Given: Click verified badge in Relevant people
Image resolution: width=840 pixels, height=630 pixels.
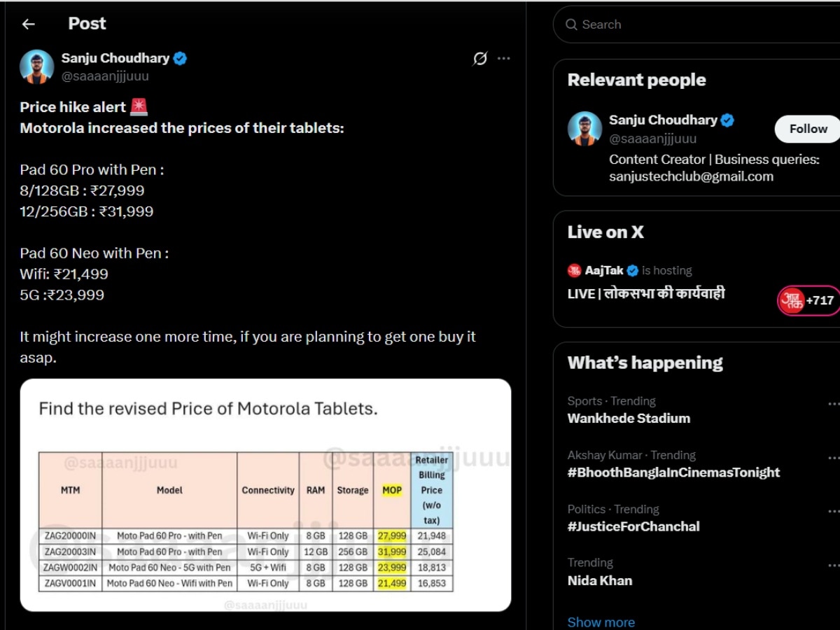Looking at the screenshot, I should pyautogui.click(x=727, y=120).
